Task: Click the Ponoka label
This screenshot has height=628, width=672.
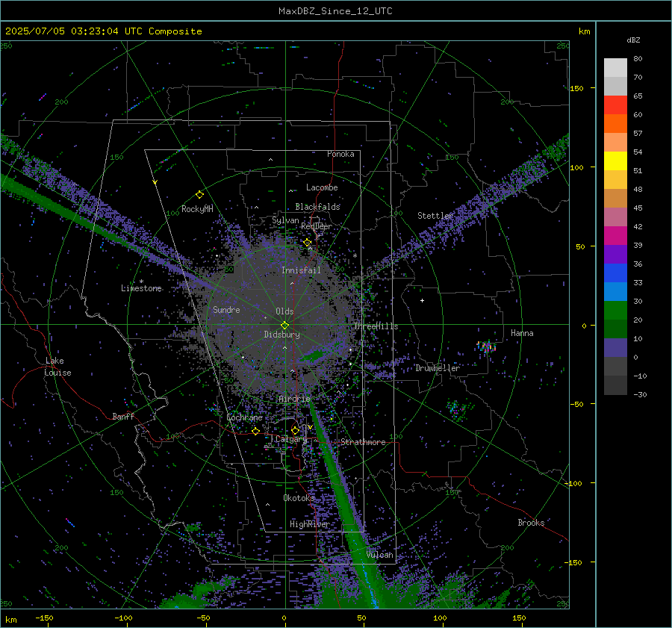Action: click(340, 154)
